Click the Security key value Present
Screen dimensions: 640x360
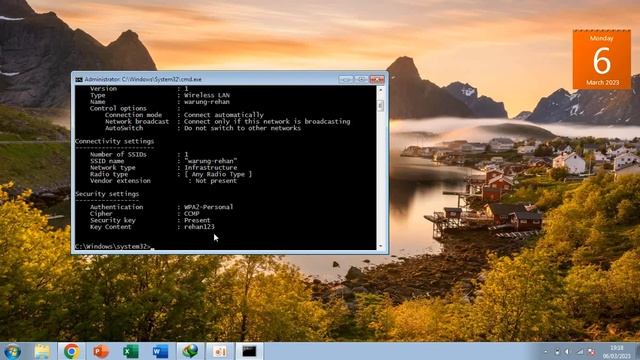(197, 220)
